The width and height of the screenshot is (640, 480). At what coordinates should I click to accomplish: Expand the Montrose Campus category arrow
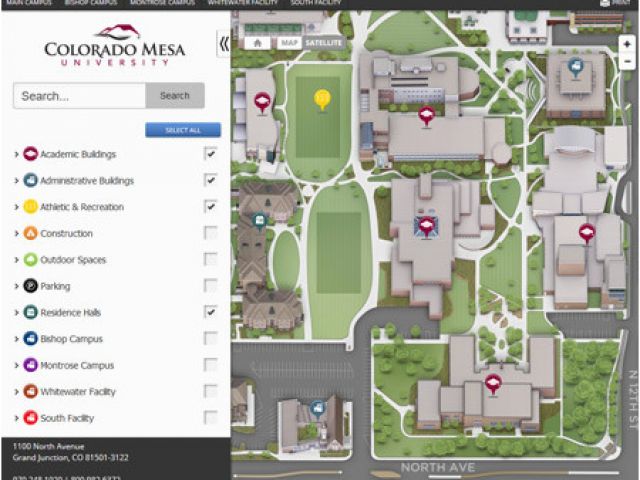click(x=17, y=366)
